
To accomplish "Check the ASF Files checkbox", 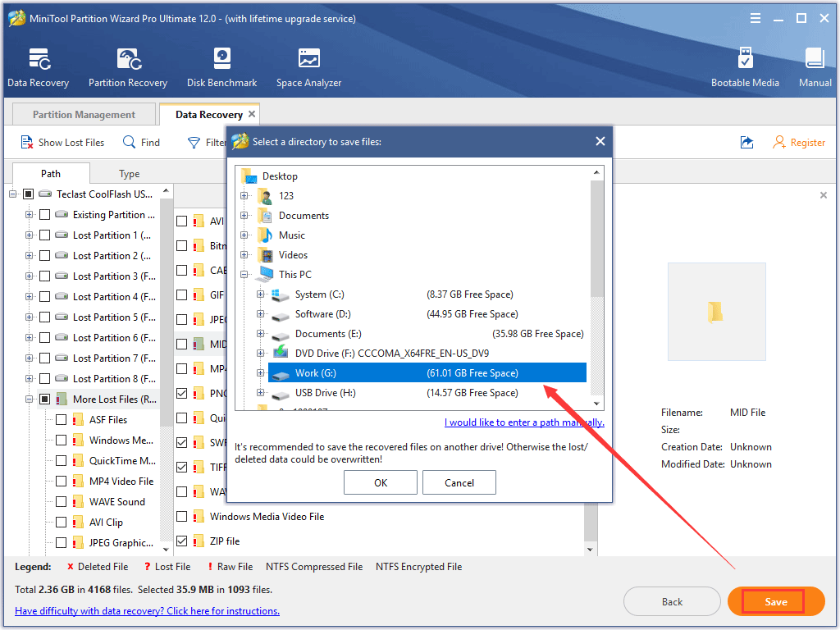I will [61, 419].
